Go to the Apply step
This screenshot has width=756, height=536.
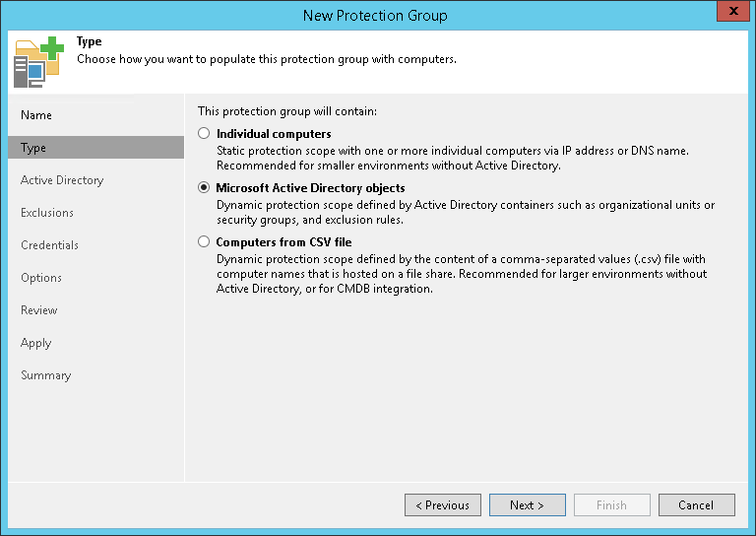[x=35, y=343]
